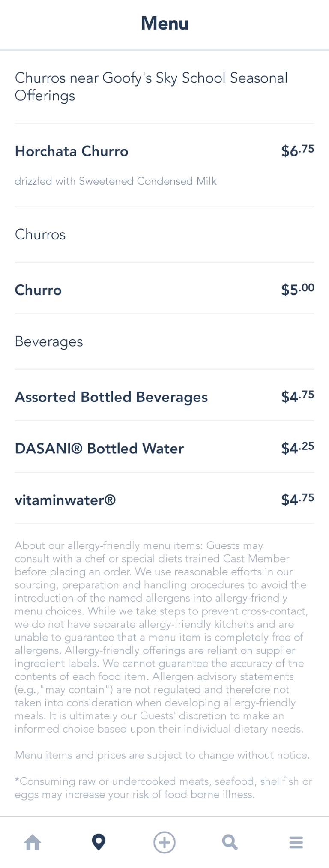Viewport: 329px width, 868px height.
Task: Tap the Churro $5.00 price
Action: click(x=297, y=290)
